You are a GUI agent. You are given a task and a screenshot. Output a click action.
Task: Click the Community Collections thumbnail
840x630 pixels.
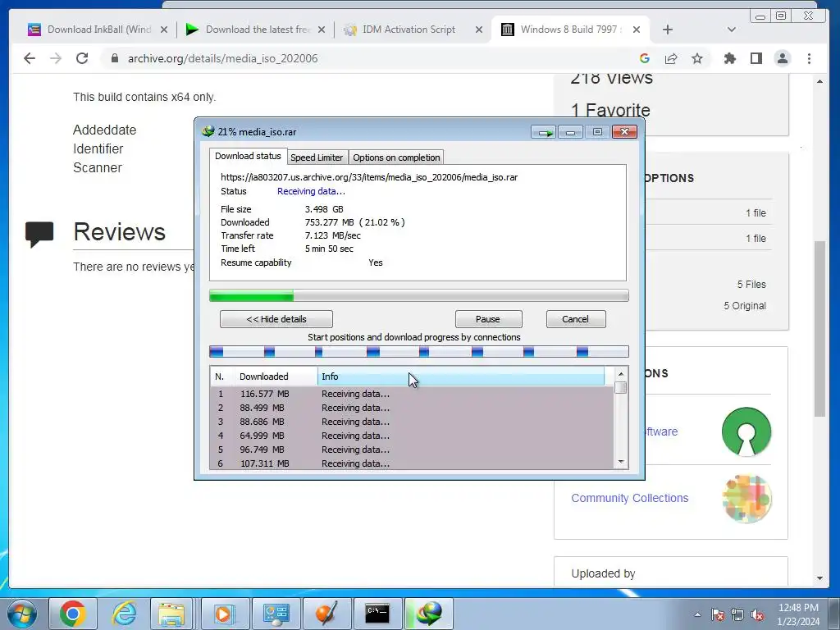(746, 498)
